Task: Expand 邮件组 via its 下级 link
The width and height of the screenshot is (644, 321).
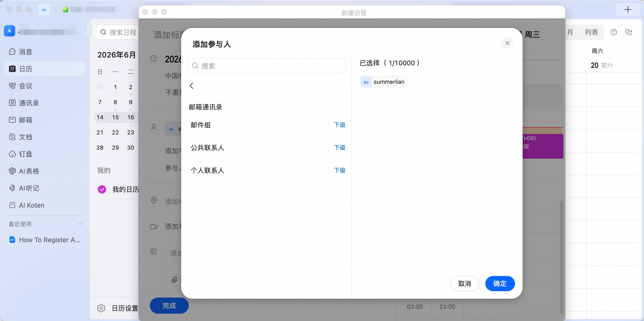Action: click(x=340, y=125)
